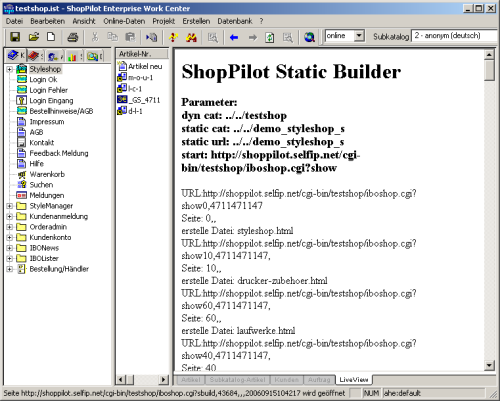500x401 pixels.
Task: Select Impressum page in tree
Action: pos(47,122)
